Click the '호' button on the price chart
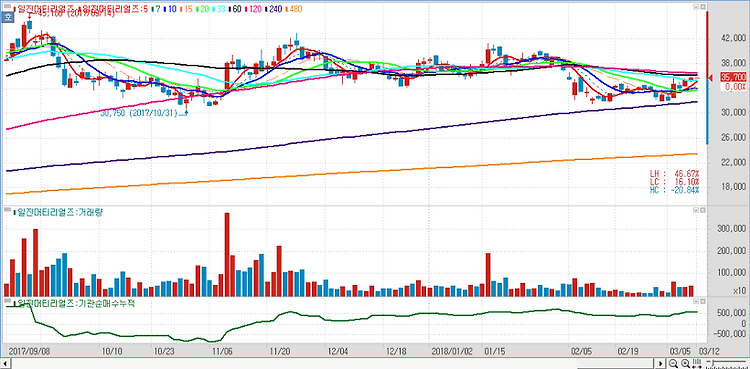750x369 pixels. tap(7, 17)
